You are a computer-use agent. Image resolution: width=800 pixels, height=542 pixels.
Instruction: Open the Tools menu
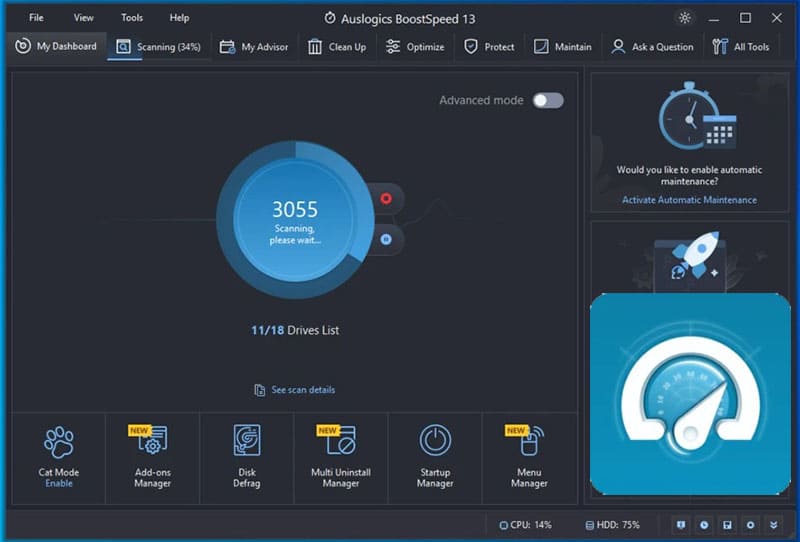point(132,18)
